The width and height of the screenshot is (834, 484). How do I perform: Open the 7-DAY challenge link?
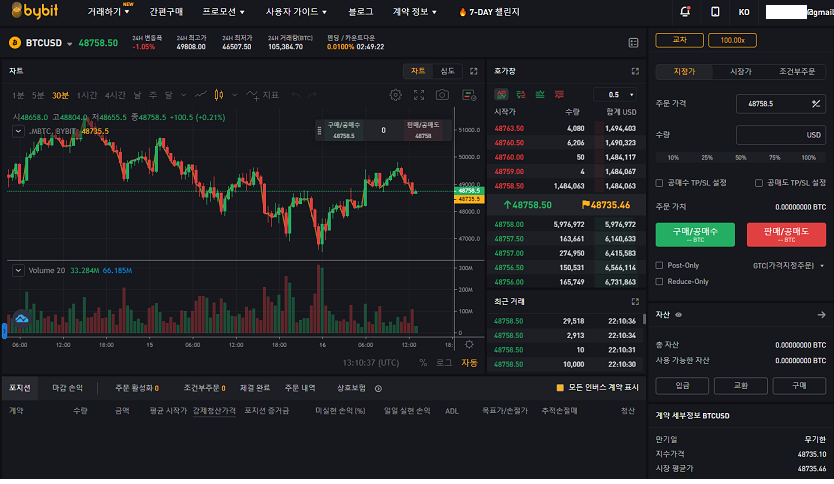(x=489, y=12)
